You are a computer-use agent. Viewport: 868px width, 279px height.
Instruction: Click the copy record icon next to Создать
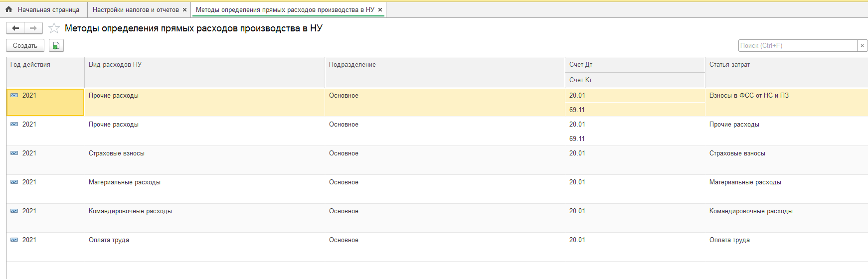click(x=56, y=46)
